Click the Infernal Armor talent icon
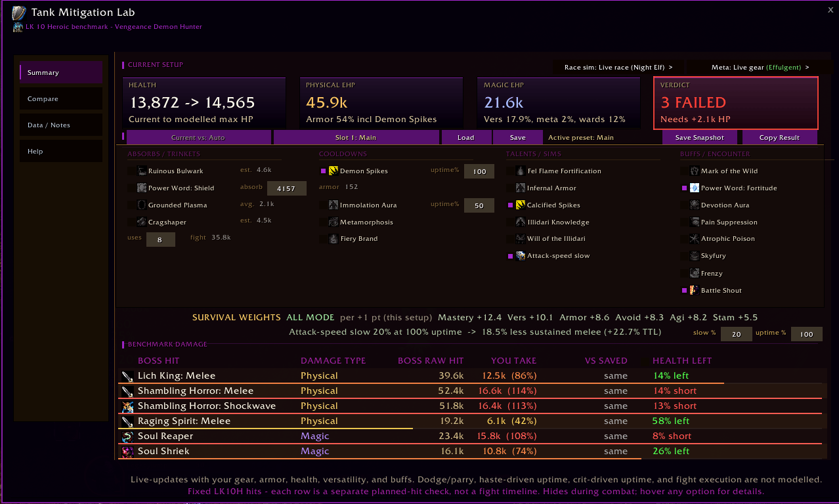The height and width of the screenshot is (504, 839). pyautogui.click(x=521, y=188)
